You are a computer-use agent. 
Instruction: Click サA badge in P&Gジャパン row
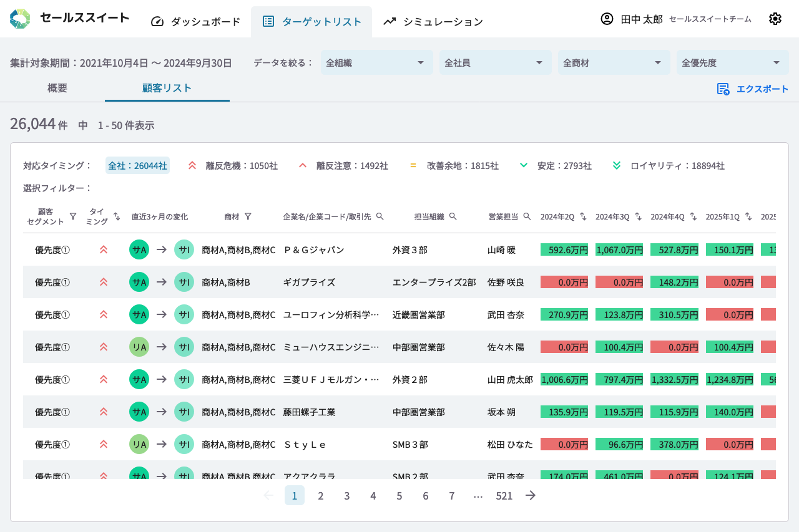pos(139,249)
